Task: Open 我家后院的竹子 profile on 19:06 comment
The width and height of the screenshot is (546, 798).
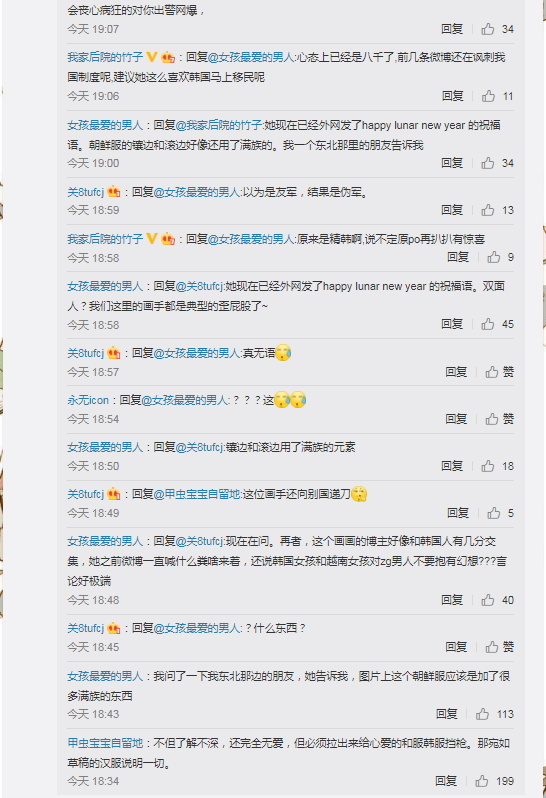Action: click(x=105, y=57)
